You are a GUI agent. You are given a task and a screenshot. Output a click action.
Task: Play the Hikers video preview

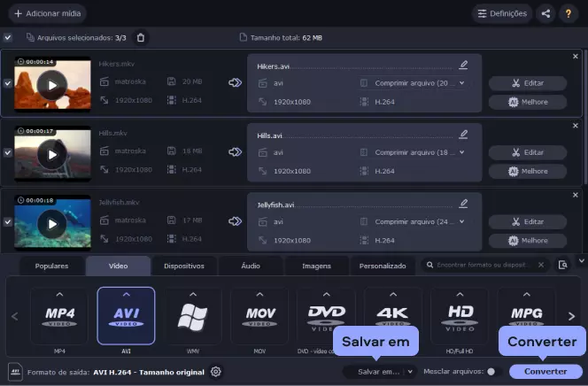click(x=52, y=85)
